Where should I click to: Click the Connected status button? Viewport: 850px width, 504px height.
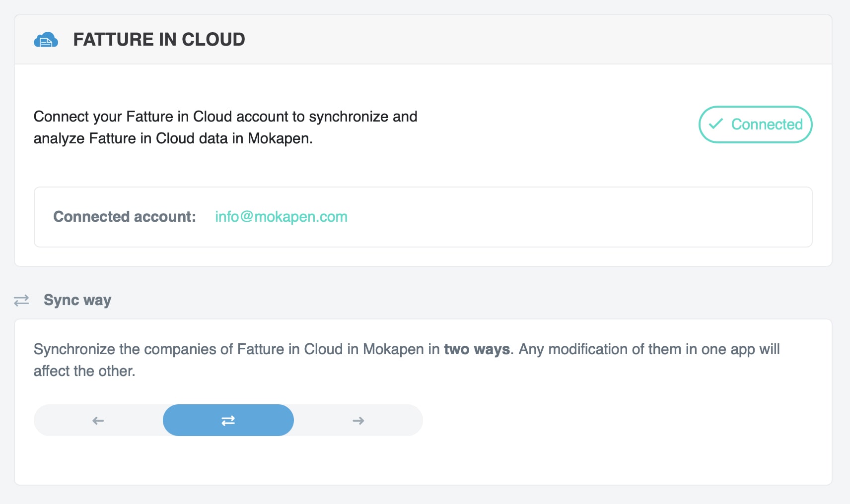point(755,125)
